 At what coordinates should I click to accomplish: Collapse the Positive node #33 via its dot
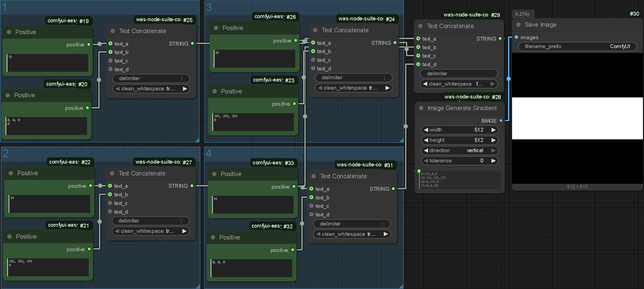coord(214,174)
